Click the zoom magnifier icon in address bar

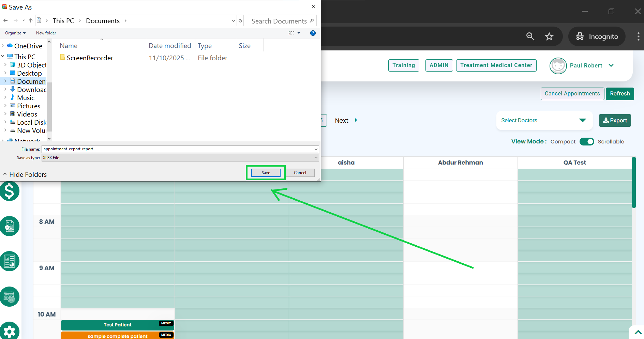[x=530, y=36]
